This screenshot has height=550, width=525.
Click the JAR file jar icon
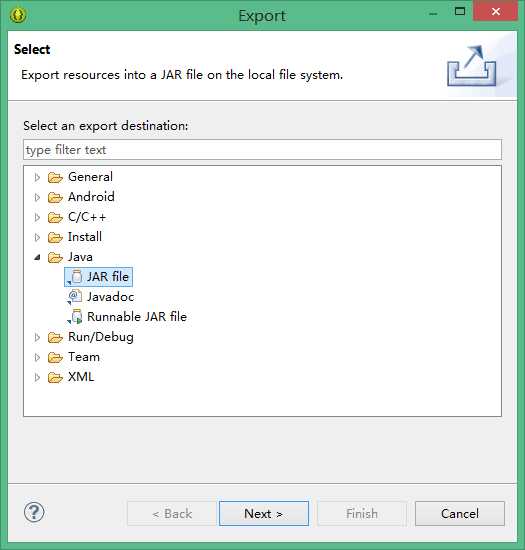pos(75,277)
